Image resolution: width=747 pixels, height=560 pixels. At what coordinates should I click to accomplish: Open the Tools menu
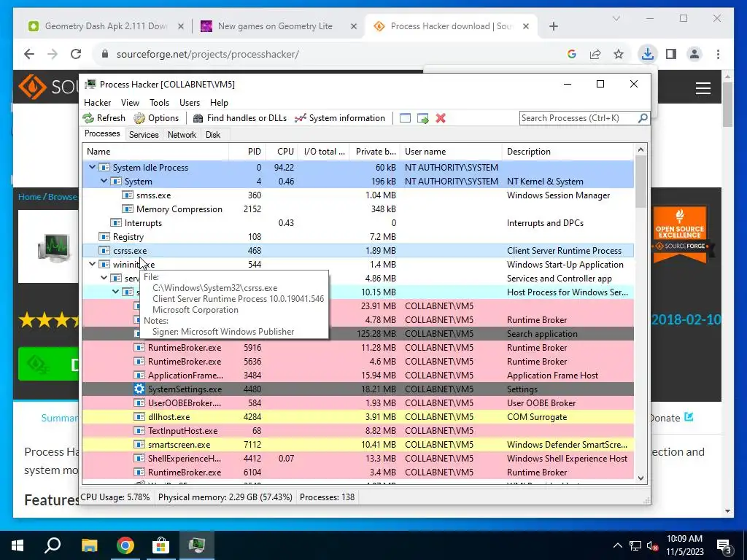point(159,102)
